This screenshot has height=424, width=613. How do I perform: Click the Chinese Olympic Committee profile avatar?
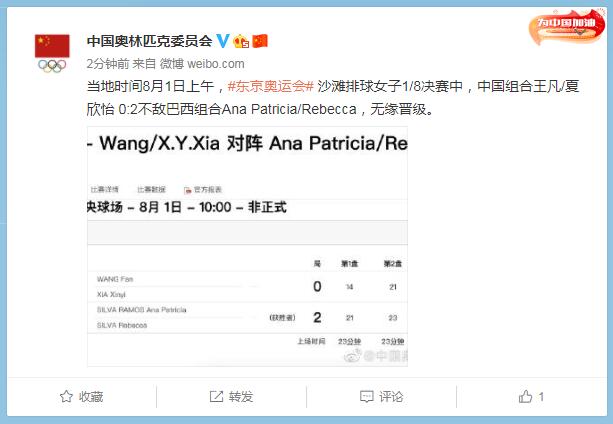[x=52, y=54]
